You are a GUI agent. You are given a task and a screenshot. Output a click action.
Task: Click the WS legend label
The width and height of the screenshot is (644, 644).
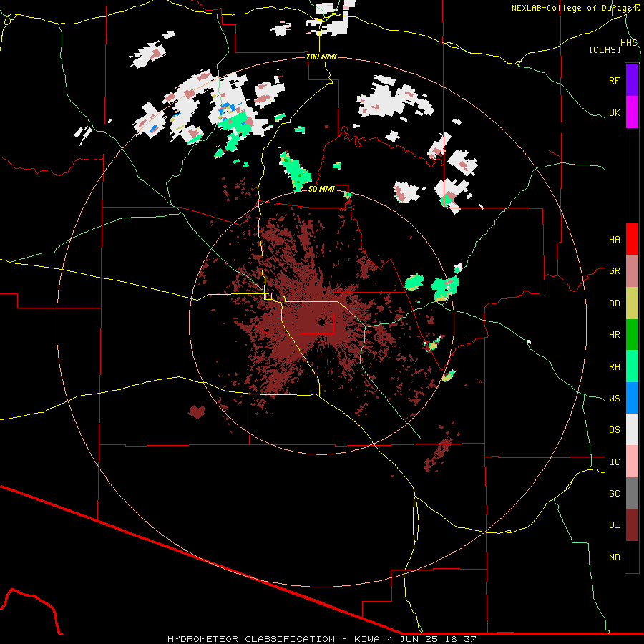[x=614, y=399]
